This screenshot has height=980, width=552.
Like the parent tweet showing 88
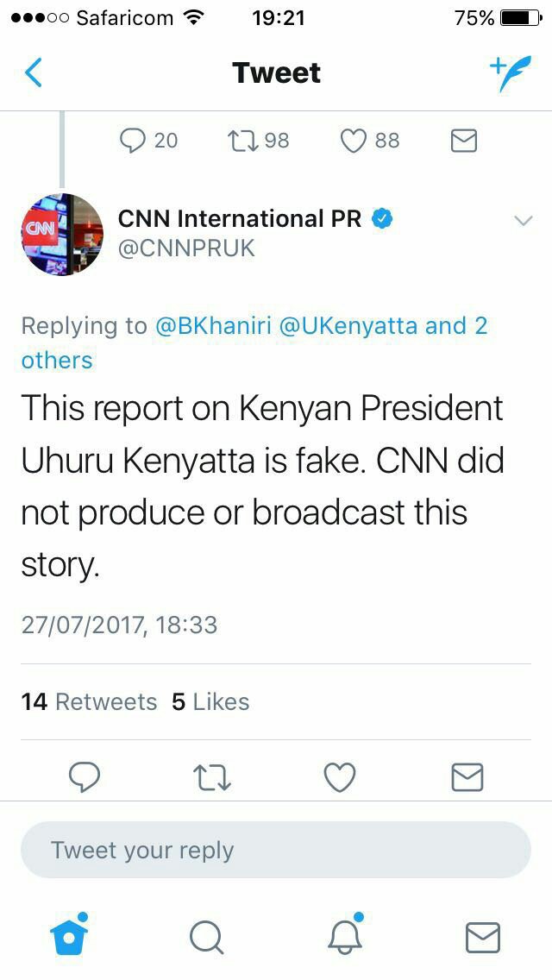coord(354,140)
